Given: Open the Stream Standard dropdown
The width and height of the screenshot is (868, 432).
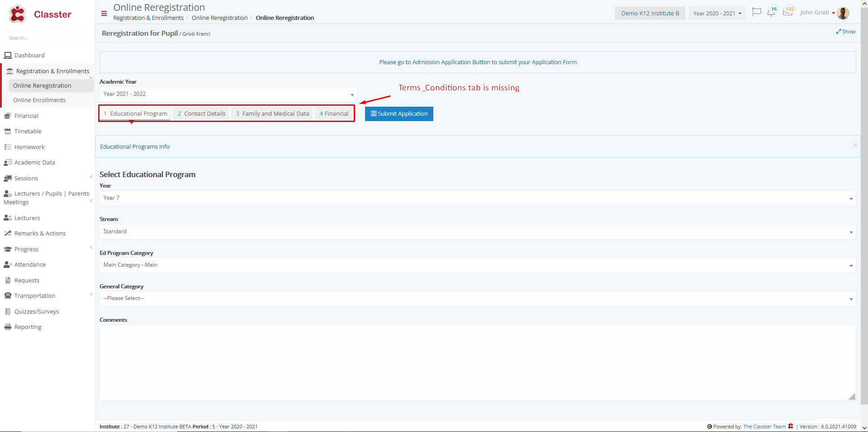Looking at the screenshot, I should (x=478, y=232).
